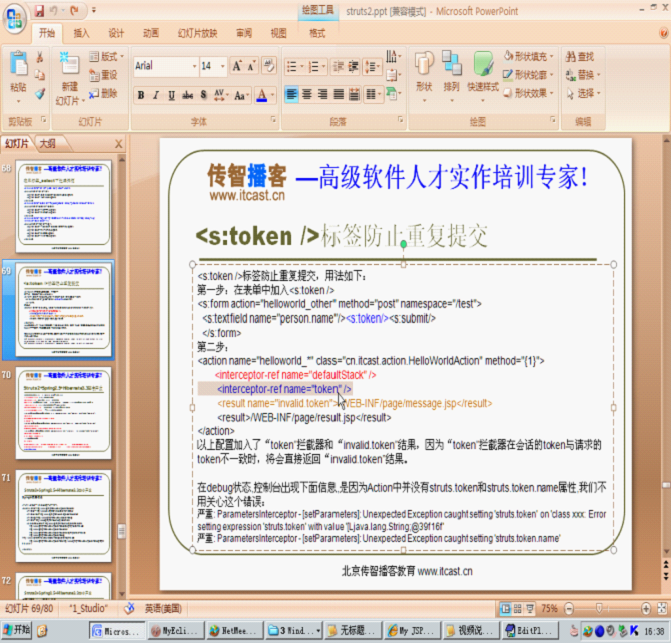Align text left
The height and width of the screenshot is (643, 671).
point(291,94)
